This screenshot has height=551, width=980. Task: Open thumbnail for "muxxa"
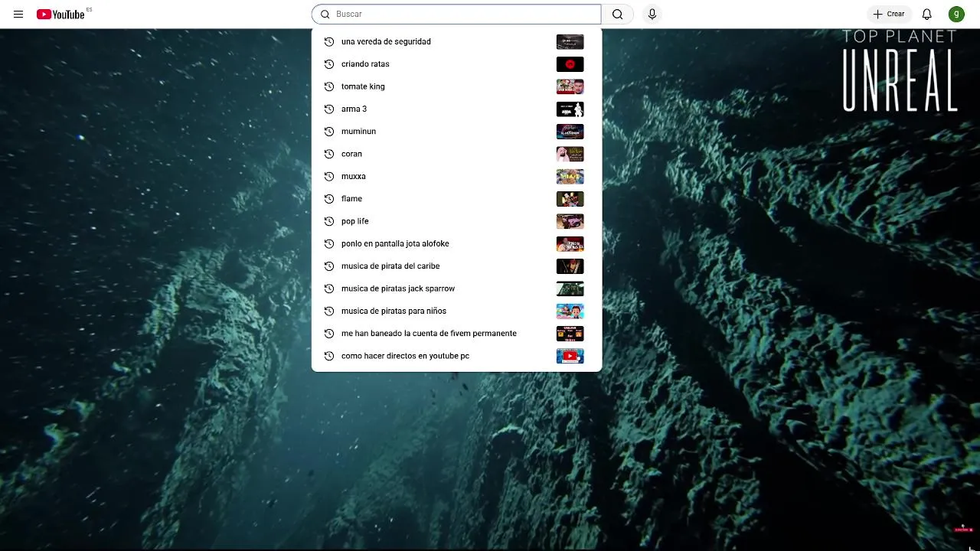[570, 176]
